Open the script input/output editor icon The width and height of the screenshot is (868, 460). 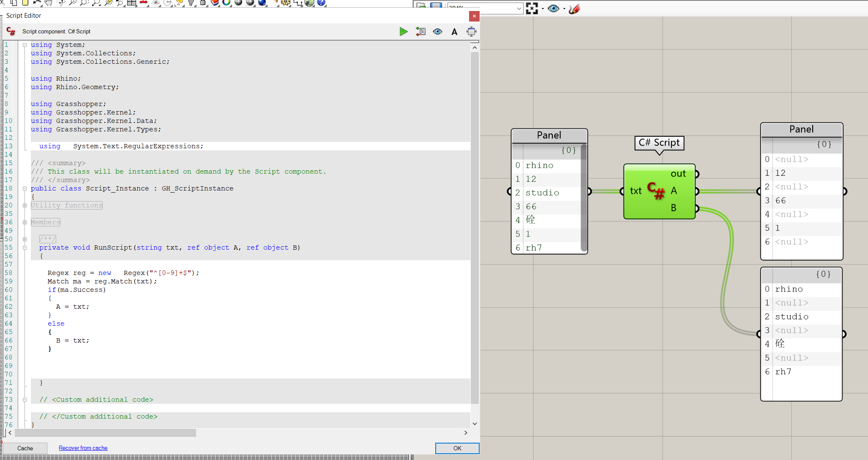pyautogui.click(x=420, y=31)
